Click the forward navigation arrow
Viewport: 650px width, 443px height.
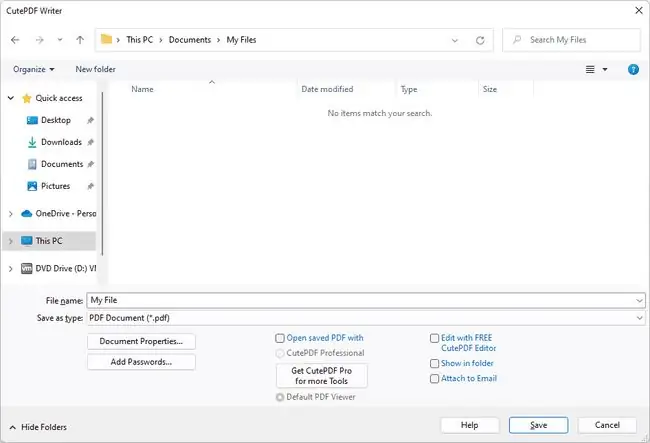click(39, 40)
